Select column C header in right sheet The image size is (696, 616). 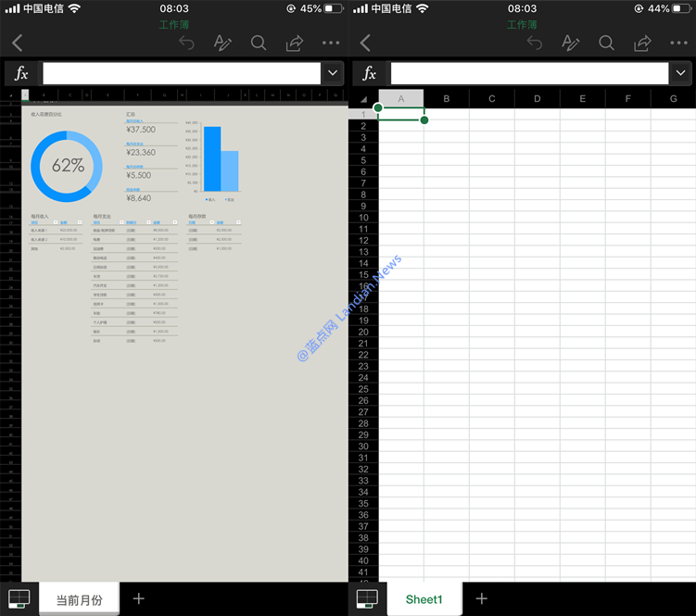tap(492, 98)
